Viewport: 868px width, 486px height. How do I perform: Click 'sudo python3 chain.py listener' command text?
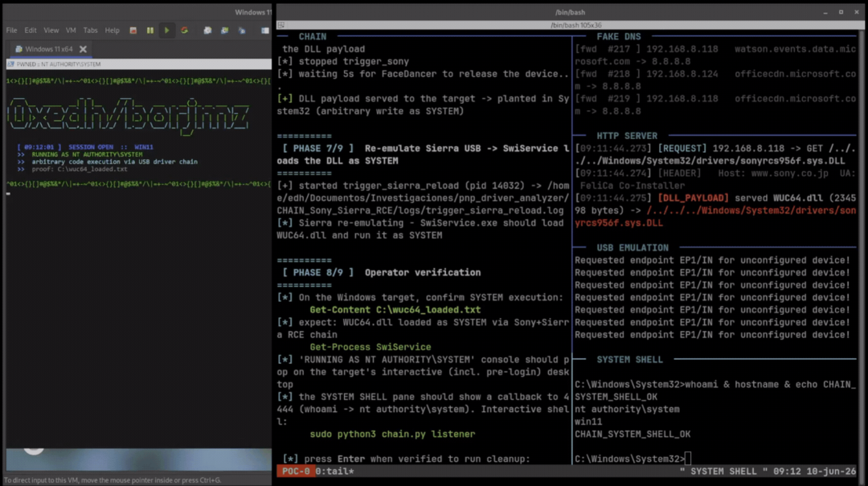(392, 434)
